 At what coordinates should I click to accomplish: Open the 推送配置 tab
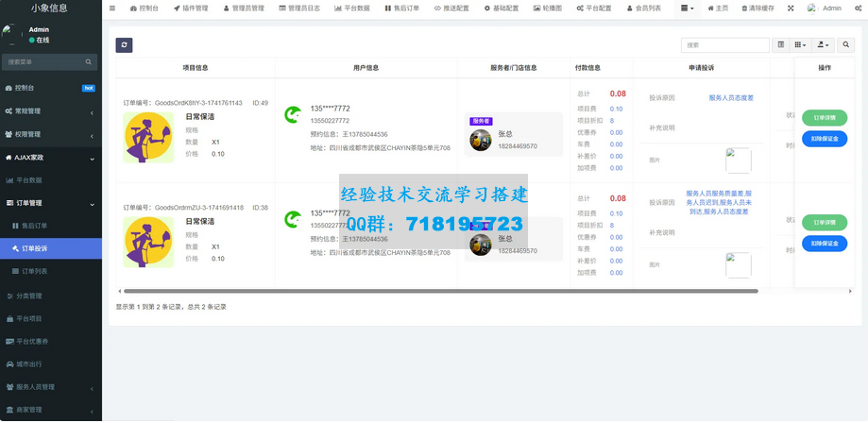[451, 8]
